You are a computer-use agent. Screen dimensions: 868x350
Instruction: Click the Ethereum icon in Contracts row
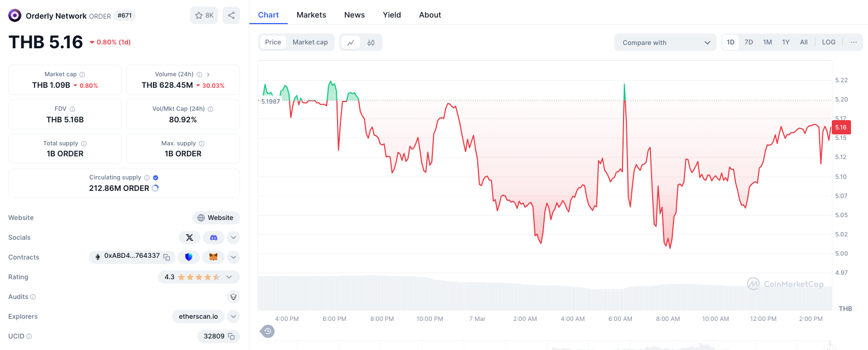click(x=98, y=257)
